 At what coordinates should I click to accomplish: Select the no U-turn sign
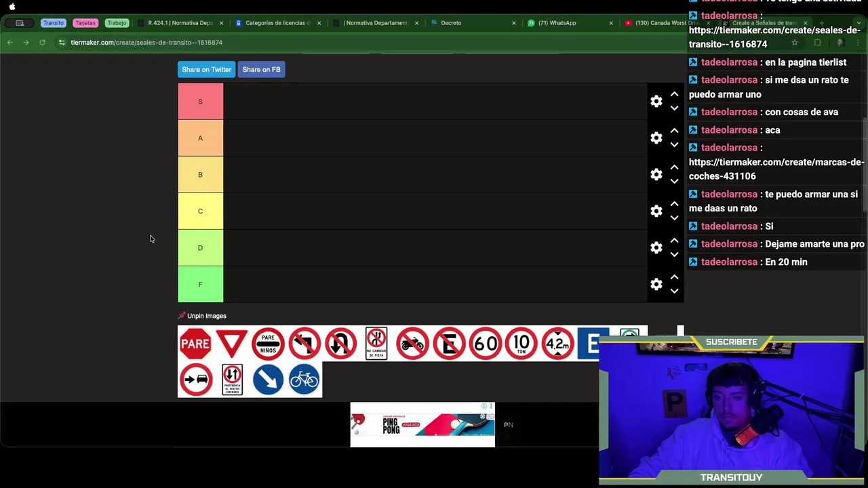[x=340, y=344]
